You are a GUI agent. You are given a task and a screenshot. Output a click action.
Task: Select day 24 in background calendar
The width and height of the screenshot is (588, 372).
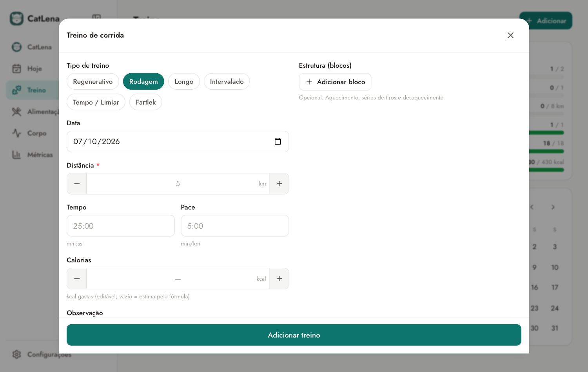(555, 308)
